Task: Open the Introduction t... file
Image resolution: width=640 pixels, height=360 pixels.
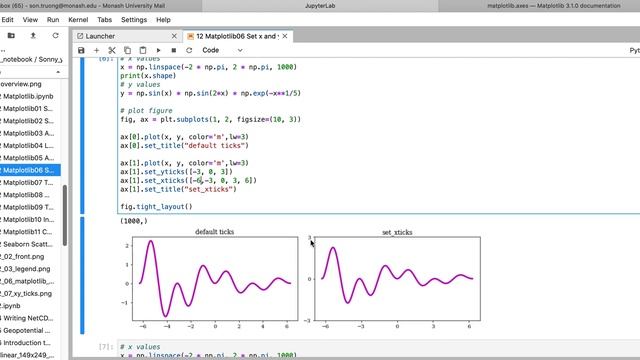Action: tap(30, 342)
